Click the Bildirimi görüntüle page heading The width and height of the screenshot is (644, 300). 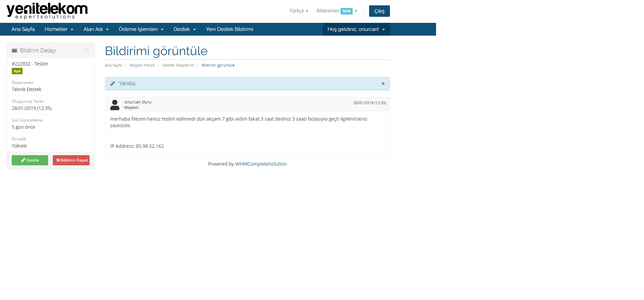click(x=156, y=51)
